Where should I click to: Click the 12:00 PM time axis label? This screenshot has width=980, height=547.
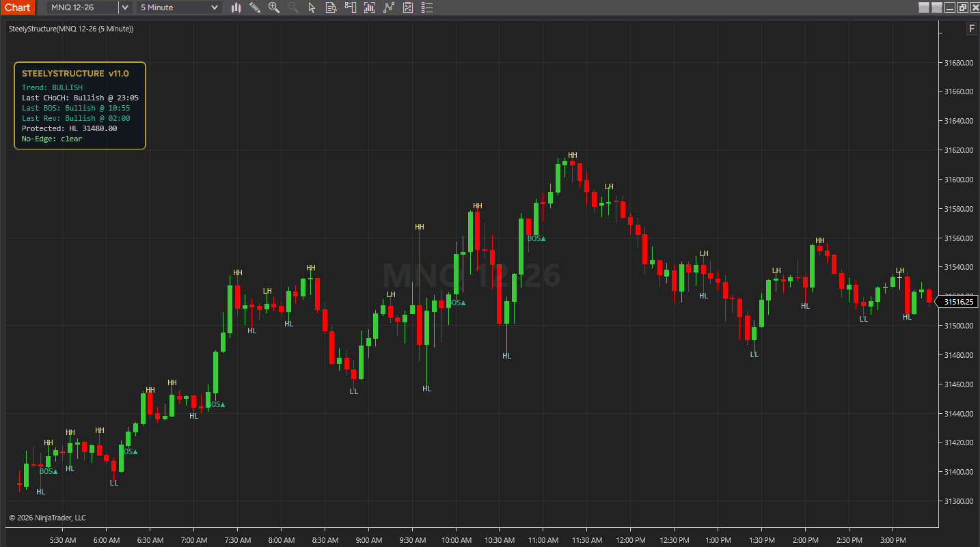(630, 540)
